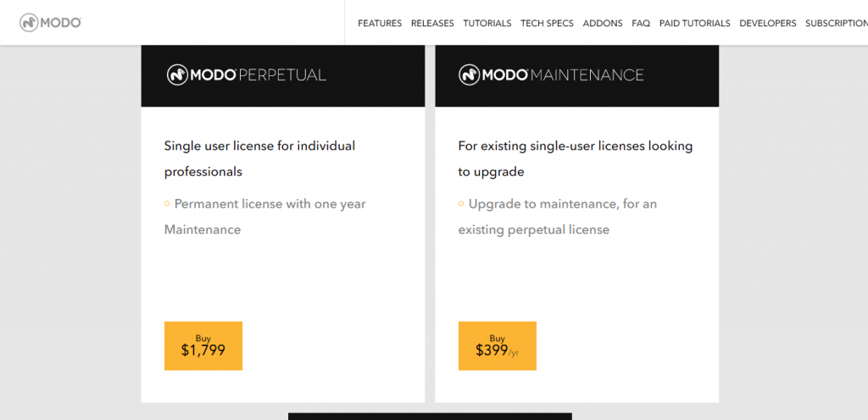Click the circular logo icon beside MODO PERPETUAL
This screenshot has height=420, width=868.
pos(177,75)
